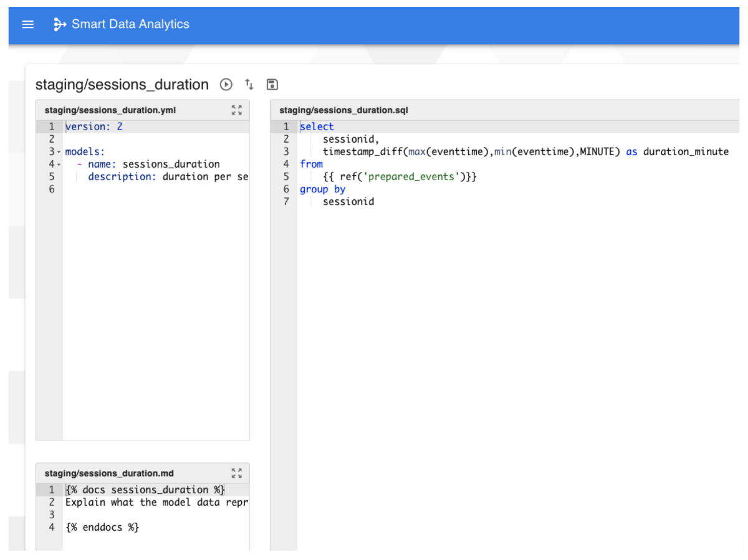748x560 pixels.
Task: Expand the sessions_duration.md editor to fullscreen
Action: coord(236,473)
